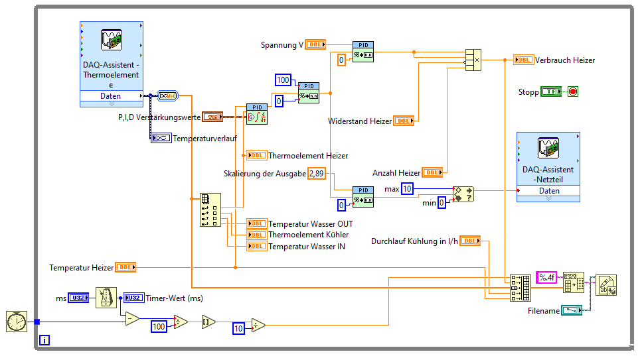Click the Verbrauch Heizer label
Image resolution: width=644 pixels, height=362 pixels.
565,60
